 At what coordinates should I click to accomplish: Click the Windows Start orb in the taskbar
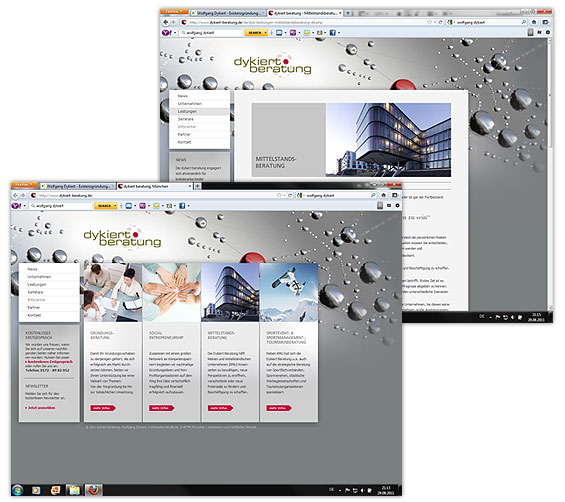(17, 490)
